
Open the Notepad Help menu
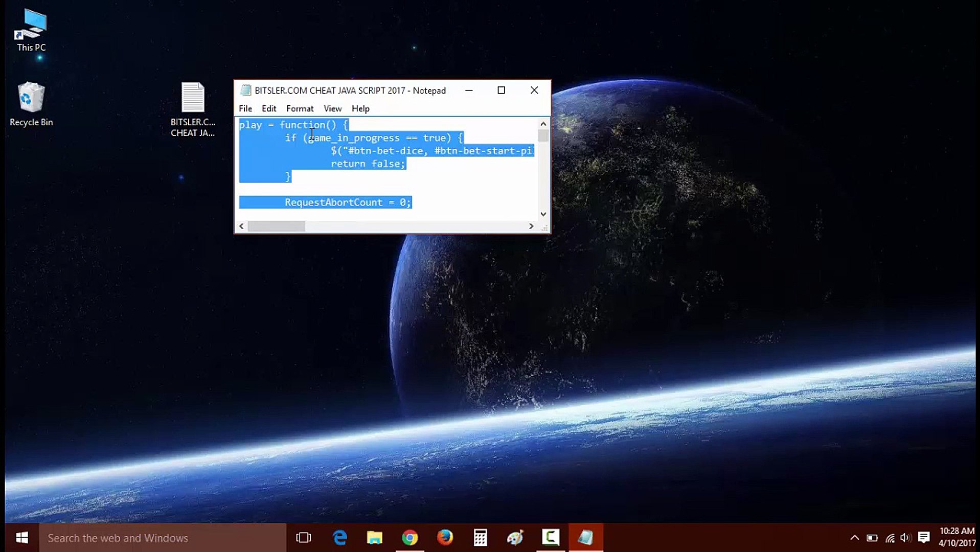pos(360,108)
